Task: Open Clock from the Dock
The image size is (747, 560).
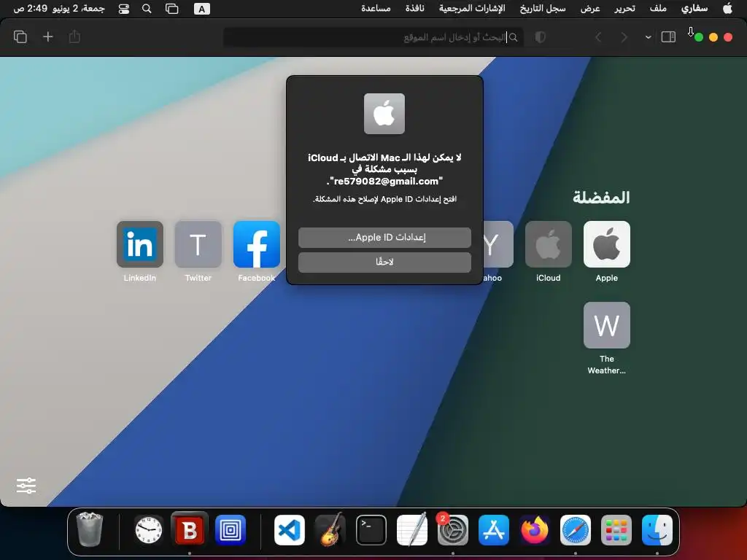Action: [149, 530]
